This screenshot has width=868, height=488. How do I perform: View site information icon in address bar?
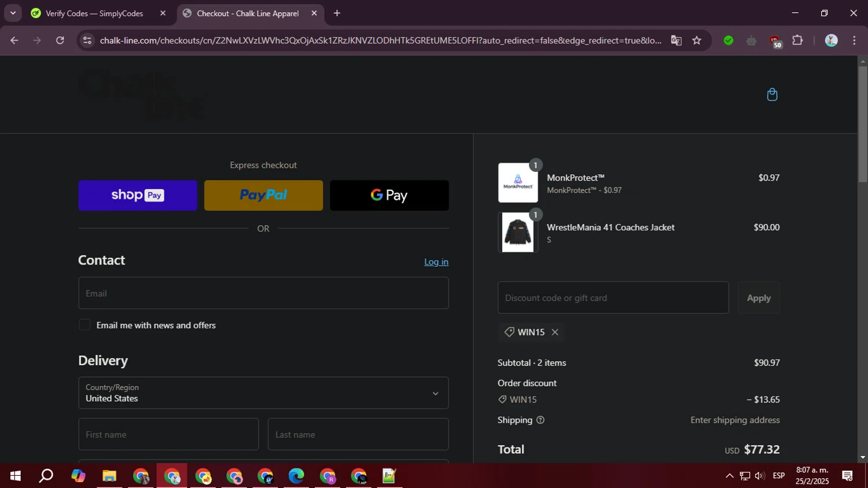(87, 41)
